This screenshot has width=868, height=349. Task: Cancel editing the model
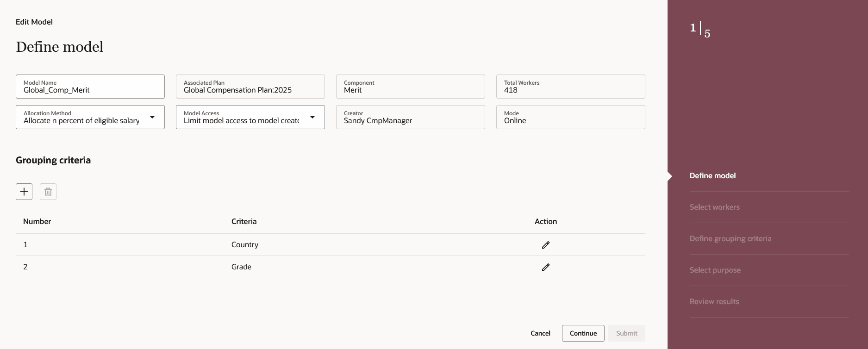[x=540, y=333]
